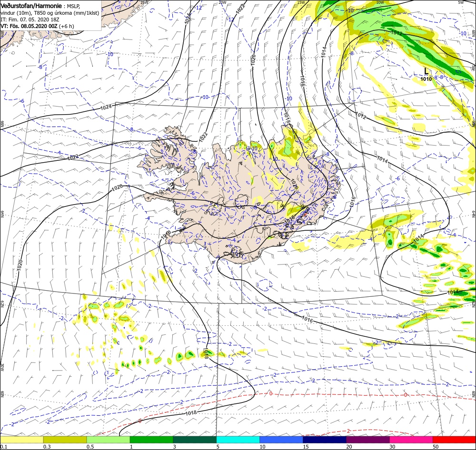The image size is (476, 450).
Task: Click the red '2' isotherm label at the bottom
Action: tap(348, 431)
